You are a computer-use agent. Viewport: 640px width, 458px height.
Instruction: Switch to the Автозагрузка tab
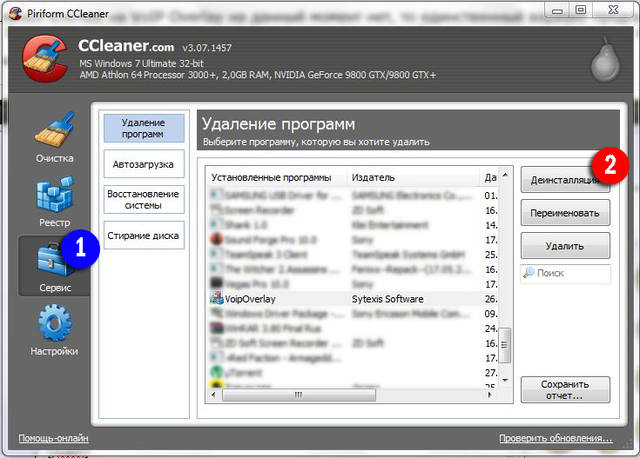click(x=144, y=164)
